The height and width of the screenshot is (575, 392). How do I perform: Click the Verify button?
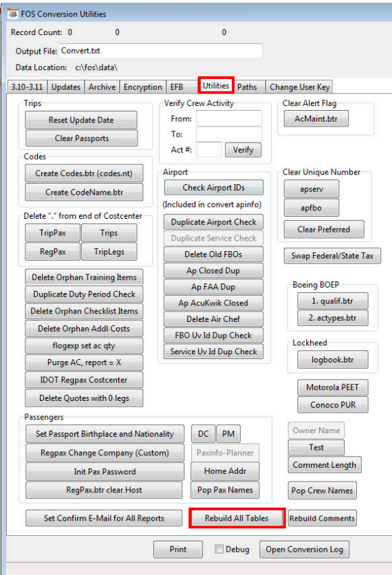pyautogui.click(x=243, y=150)
